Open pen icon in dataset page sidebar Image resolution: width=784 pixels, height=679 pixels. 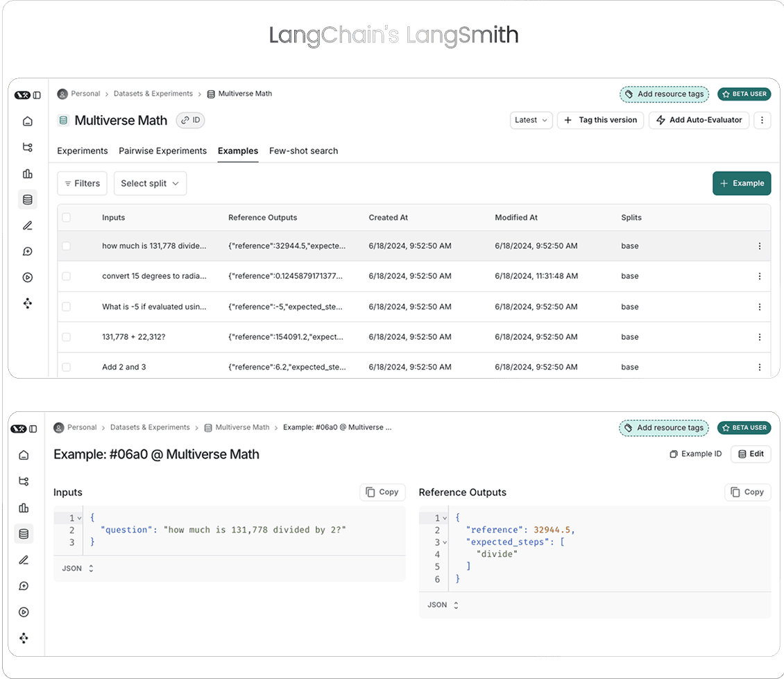click(28, 225)
